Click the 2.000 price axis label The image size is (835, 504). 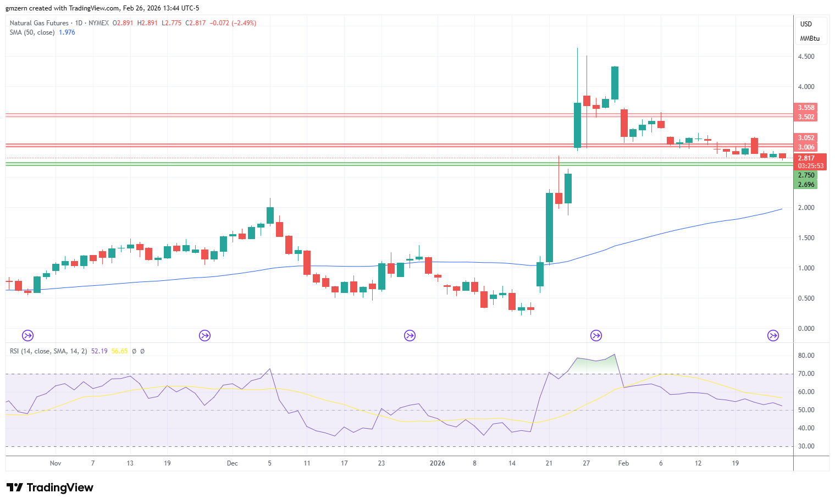806,208
